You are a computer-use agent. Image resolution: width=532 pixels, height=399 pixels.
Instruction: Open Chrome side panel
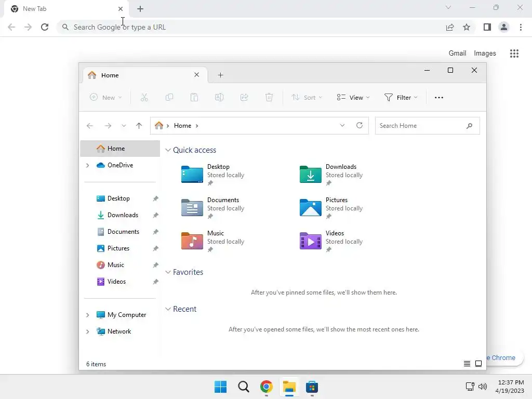tap(487, 27)
